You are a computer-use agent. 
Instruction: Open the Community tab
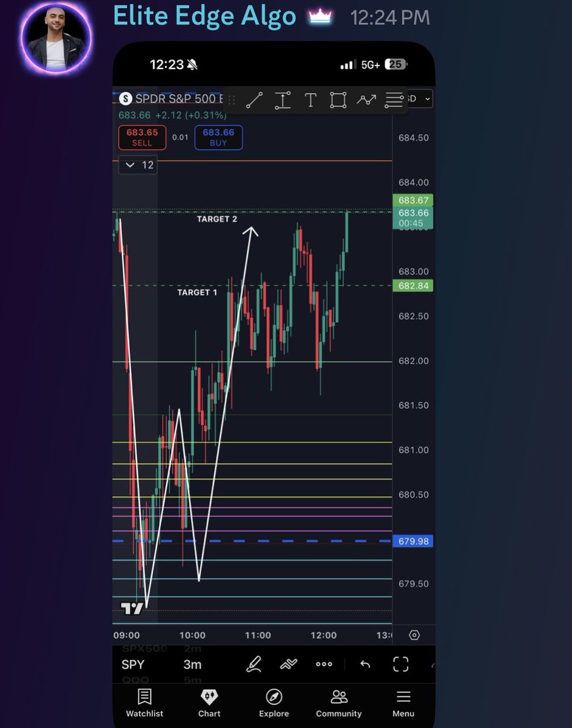[x=338, y=704]
